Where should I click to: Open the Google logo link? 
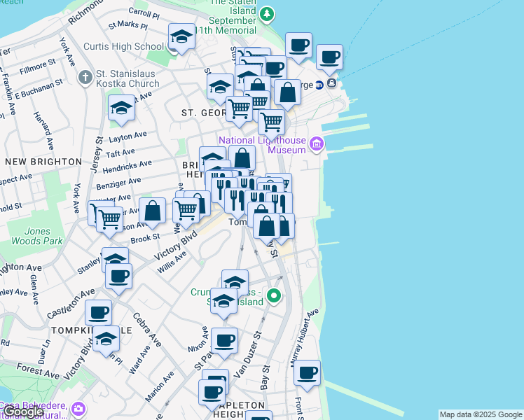pyautogui.click(x=23, y=412)
